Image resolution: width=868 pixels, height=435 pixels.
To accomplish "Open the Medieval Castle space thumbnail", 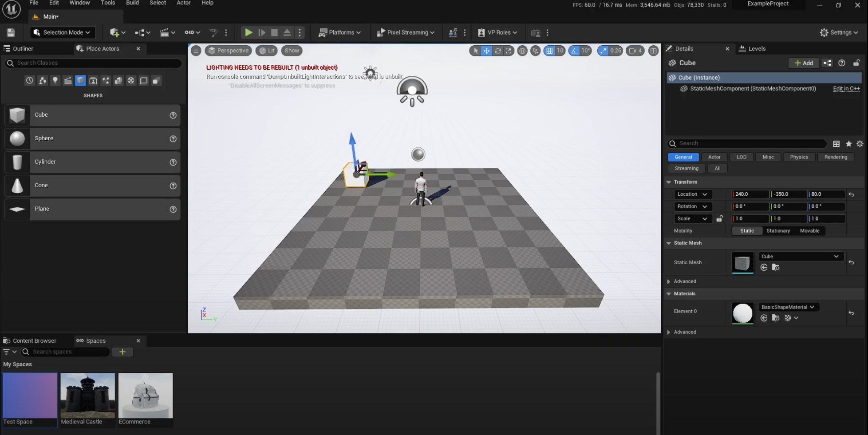I will click(87, 395).
